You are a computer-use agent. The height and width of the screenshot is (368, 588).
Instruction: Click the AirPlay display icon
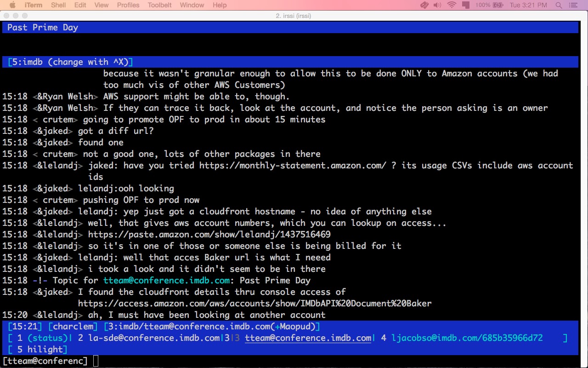(x=466, y=5)
